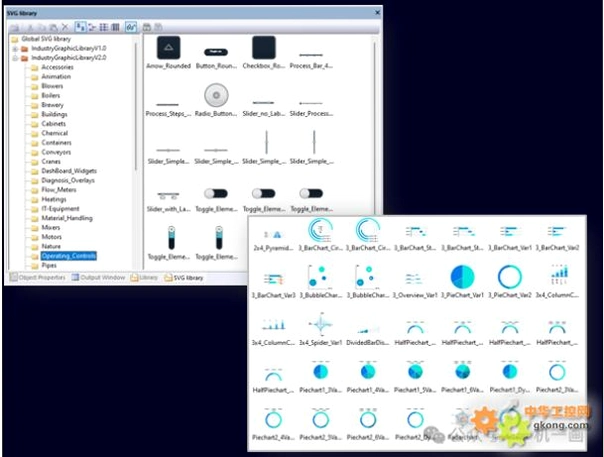Select the 3_PieChart_Var2 ring graphic
604x457 pixels.
(510, 282)
